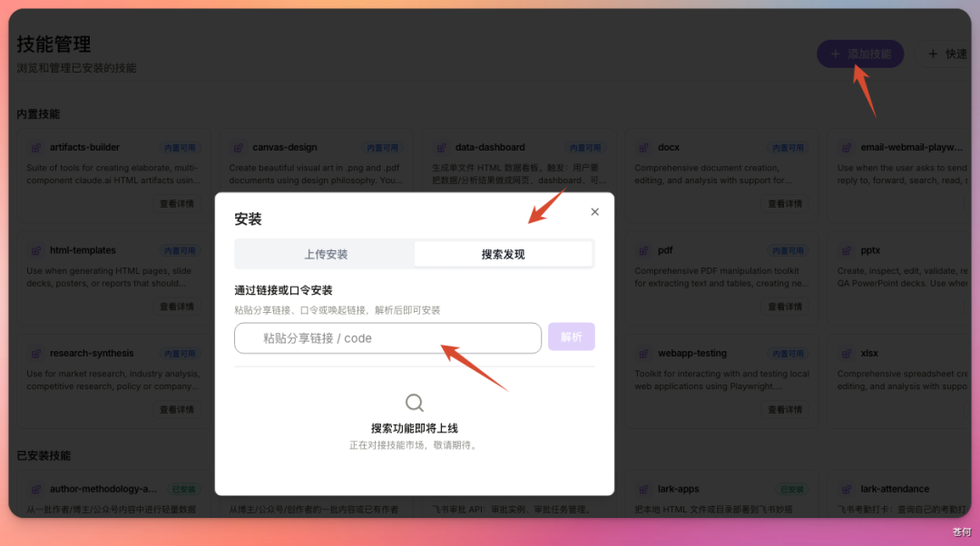
Task: Click the data-dashboard skill icon
Action: [441, 148]
